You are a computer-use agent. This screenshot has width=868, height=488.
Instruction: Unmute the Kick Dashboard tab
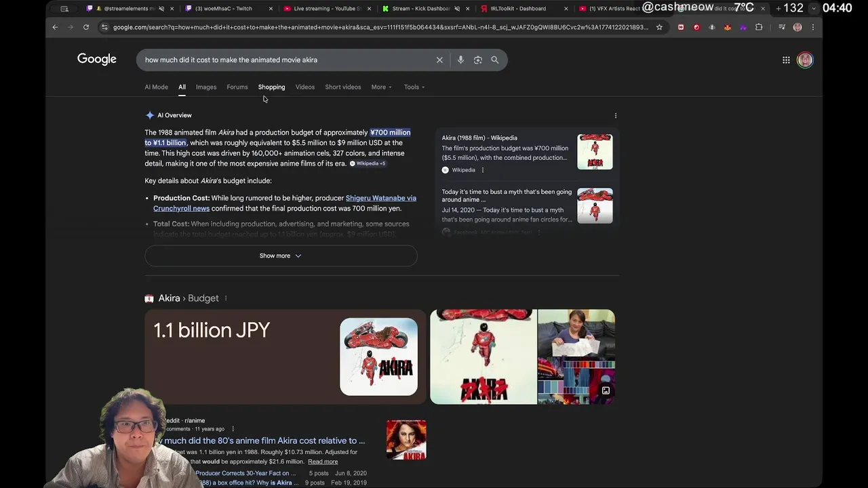(x=457, y=9)
